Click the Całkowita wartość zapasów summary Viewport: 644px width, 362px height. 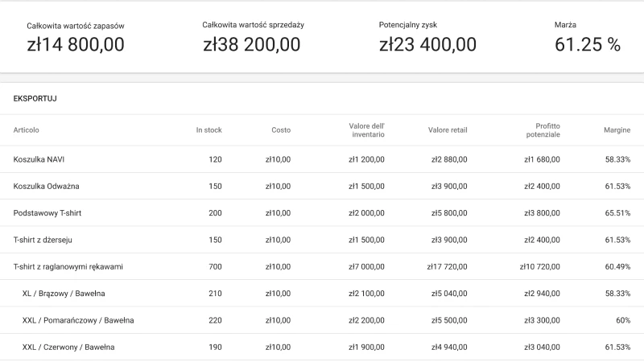(76, 36)
